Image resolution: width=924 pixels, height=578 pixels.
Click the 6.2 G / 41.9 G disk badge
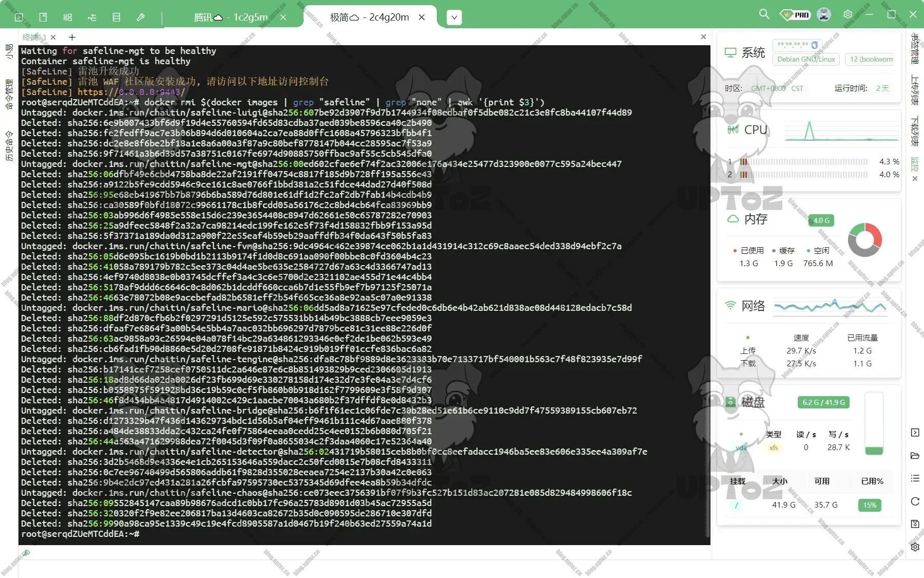tap(823, 402)
